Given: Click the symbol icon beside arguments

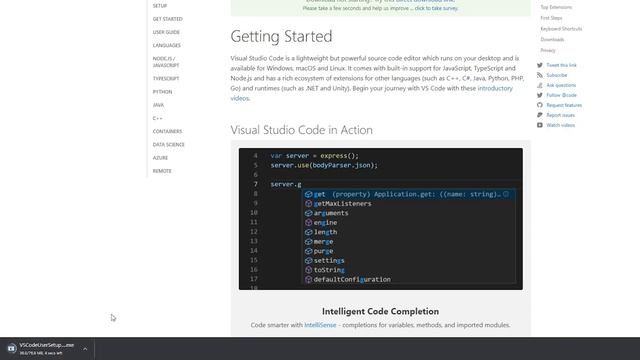Looking at the screenshot, I should 309,213.
